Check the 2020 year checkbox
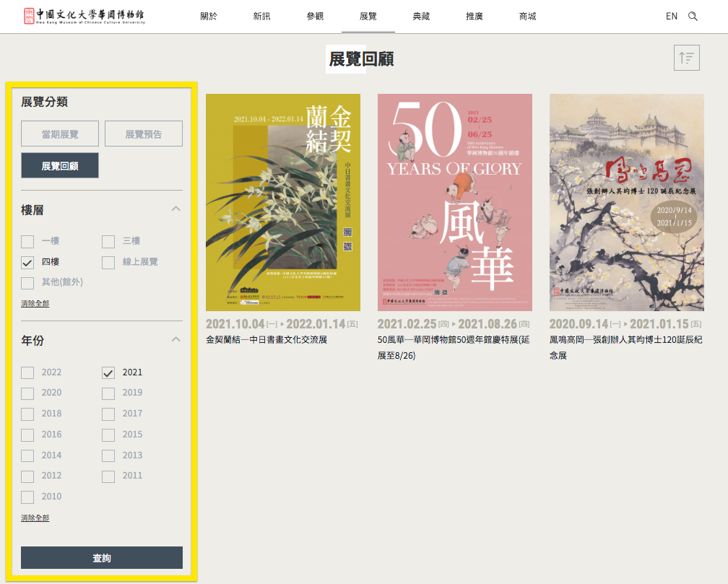 (27, 393)
